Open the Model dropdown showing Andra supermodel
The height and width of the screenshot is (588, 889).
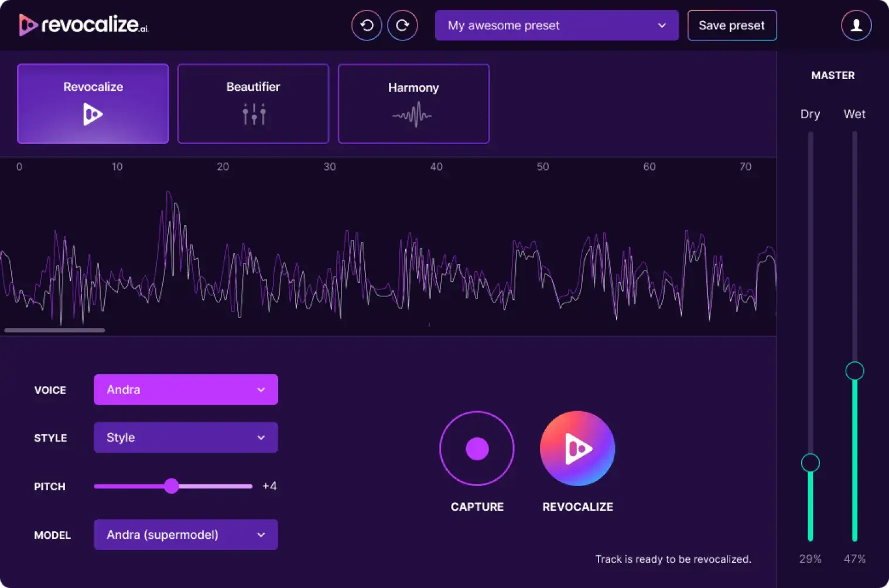pyautogui.click(x=186, y=534)
